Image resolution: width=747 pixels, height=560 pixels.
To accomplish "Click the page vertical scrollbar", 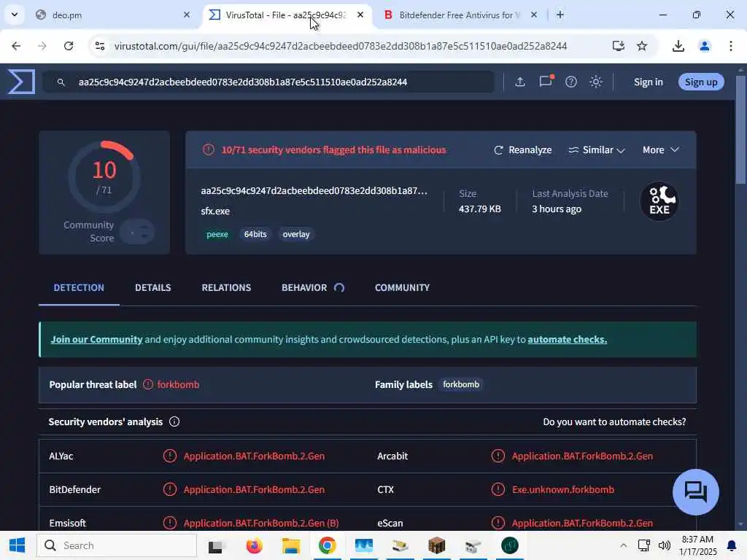I will click(x=740, y=130).
